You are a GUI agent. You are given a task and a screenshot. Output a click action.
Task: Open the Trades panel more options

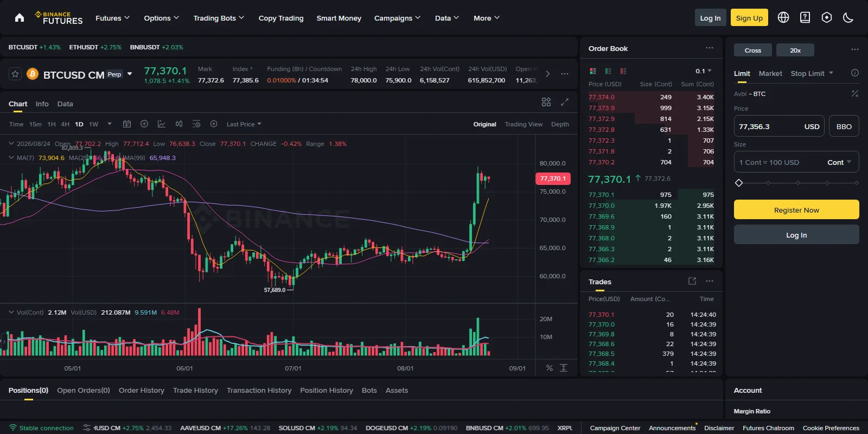point(710,281)
